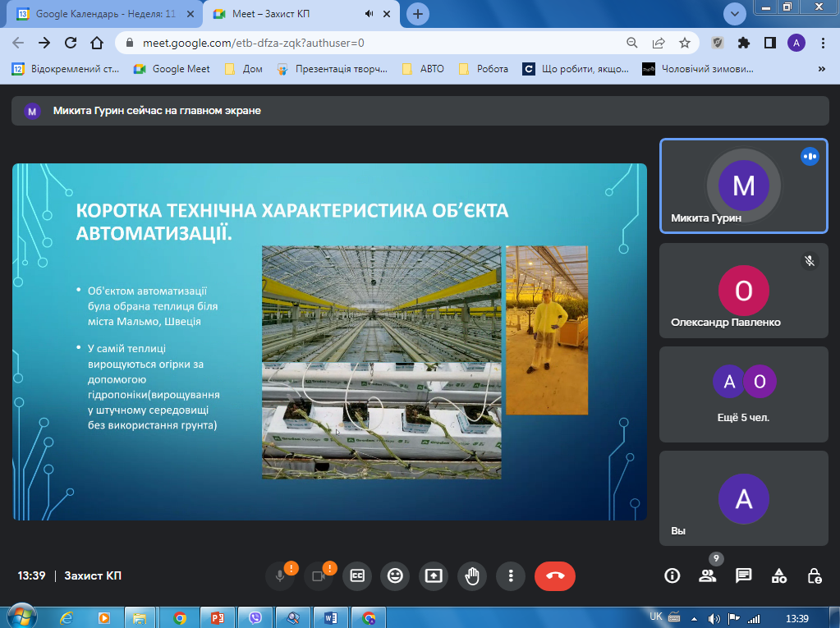Screen dimensions: 840x628
Task: Open the emoji reactions panel
Action: 395,575
